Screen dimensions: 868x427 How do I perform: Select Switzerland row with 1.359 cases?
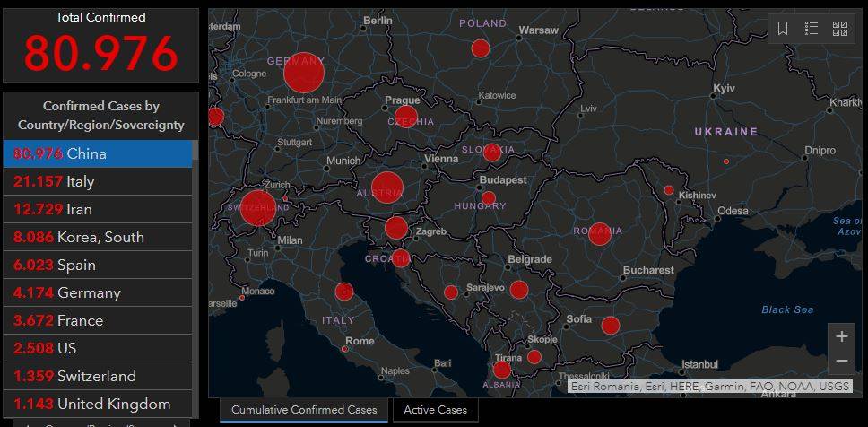[x=98, y=376]
